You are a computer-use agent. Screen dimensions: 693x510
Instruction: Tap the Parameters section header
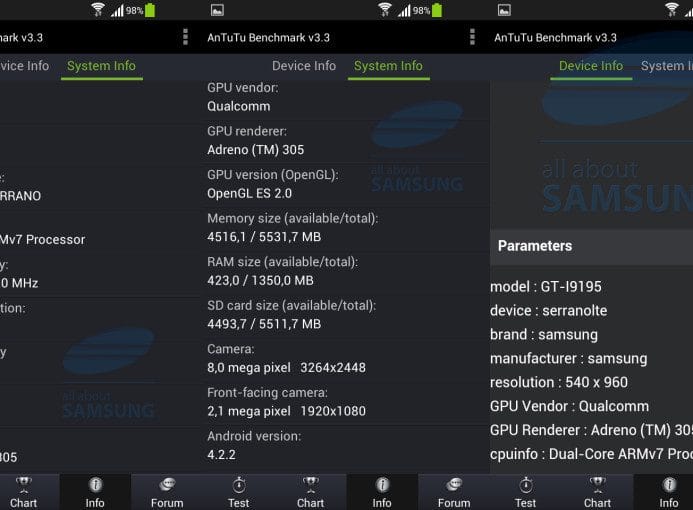click(x=591, y=246)
